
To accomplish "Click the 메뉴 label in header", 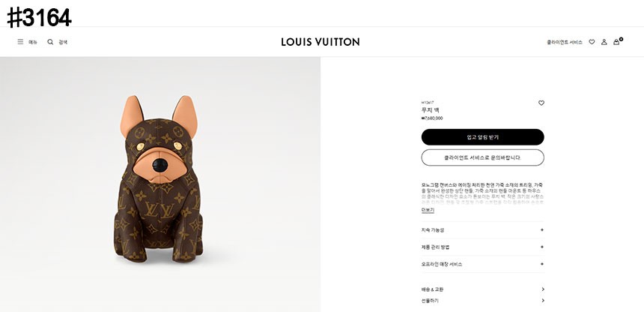I will 33,42.
